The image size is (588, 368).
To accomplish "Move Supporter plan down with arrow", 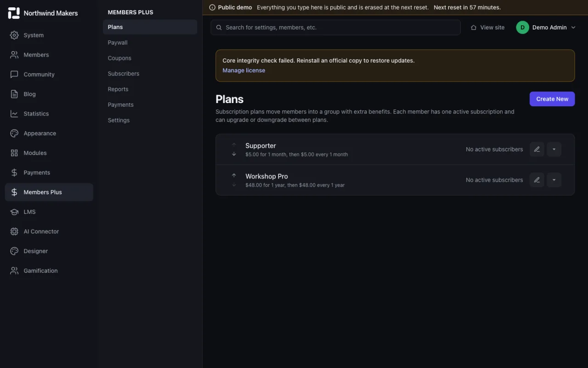I will tap(234, 154).
